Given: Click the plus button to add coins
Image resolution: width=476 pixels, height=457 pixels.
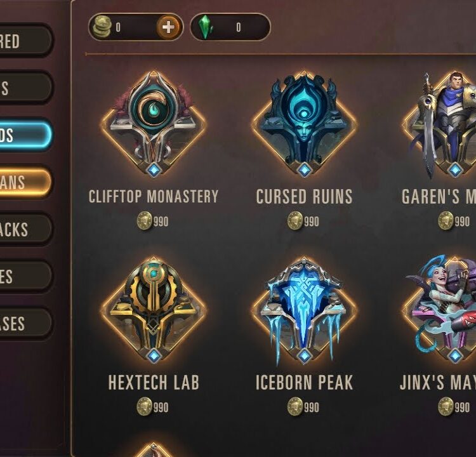Looking at the screenshot, I should point(168,27).
